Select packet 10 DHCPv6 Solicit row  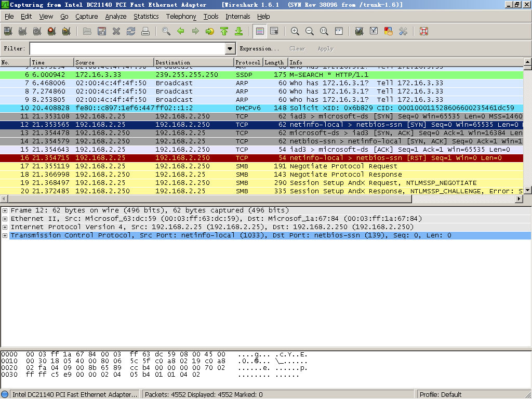point(262,108)
